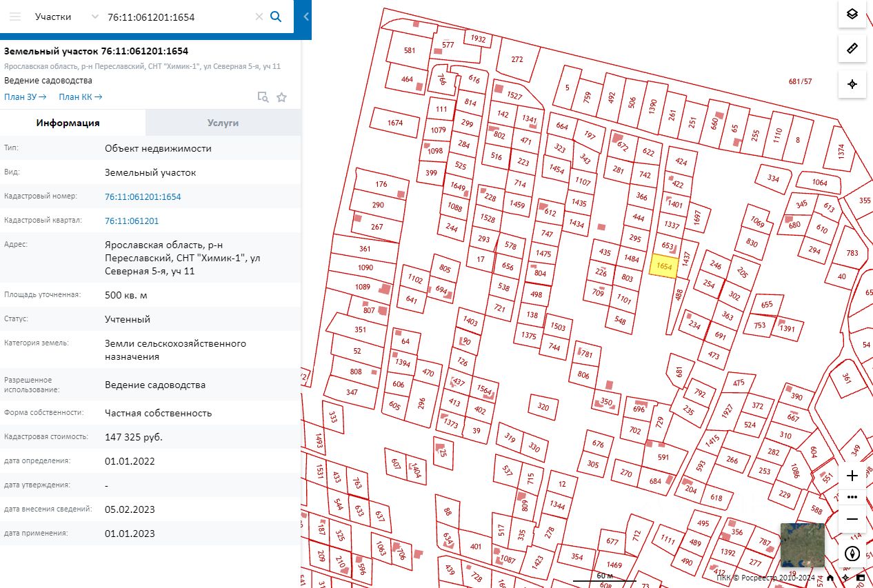The height and width of the screenshot is (588, 873).
Task: Open the План КК link
Action: click(81, 97)
